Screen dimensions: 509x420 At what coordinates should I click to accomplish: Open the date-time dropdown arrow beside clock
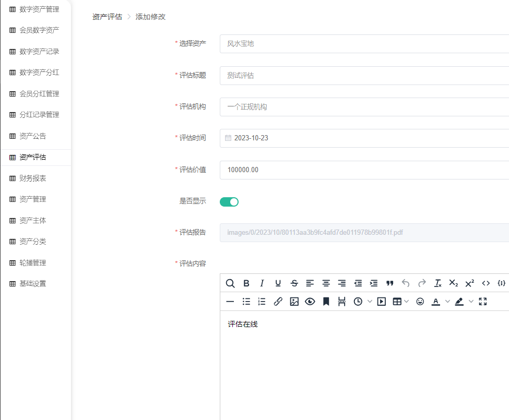(x=370, y=302)
